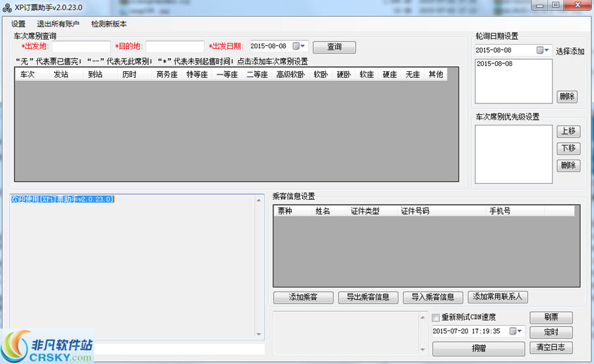594x364 pixels.
Task: Click the 下移 button
Action: pyautogui.click(x=568, y=148)
